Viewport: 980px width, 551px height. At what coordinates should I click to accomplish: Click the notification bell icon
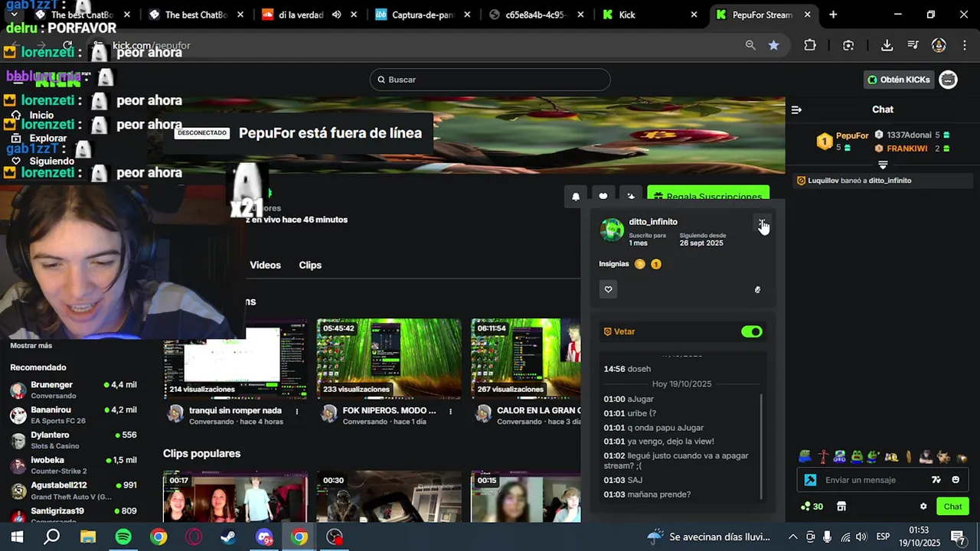tap(576, 197)
